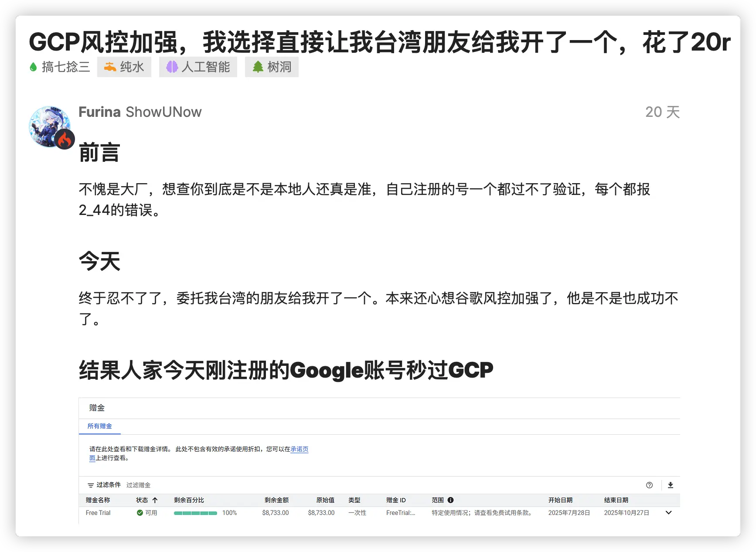Click the 树洞 tag
Viewport: 756px width, 552px height.
click(272, 67)
